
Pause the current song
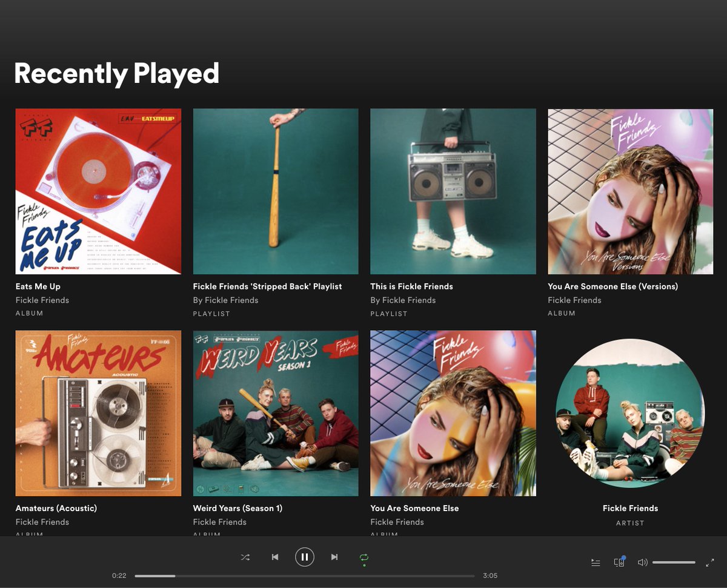(x=305, y=557)
